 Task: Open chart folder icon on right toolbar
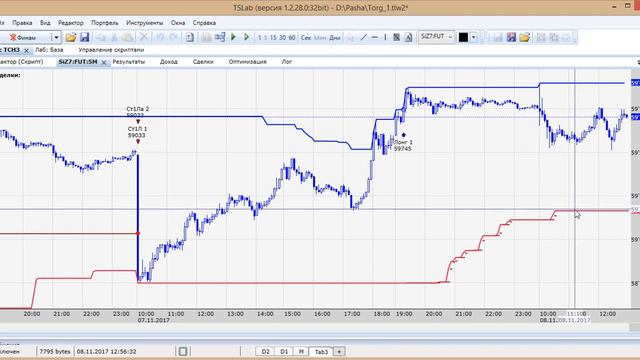click(x=524, y=38)
